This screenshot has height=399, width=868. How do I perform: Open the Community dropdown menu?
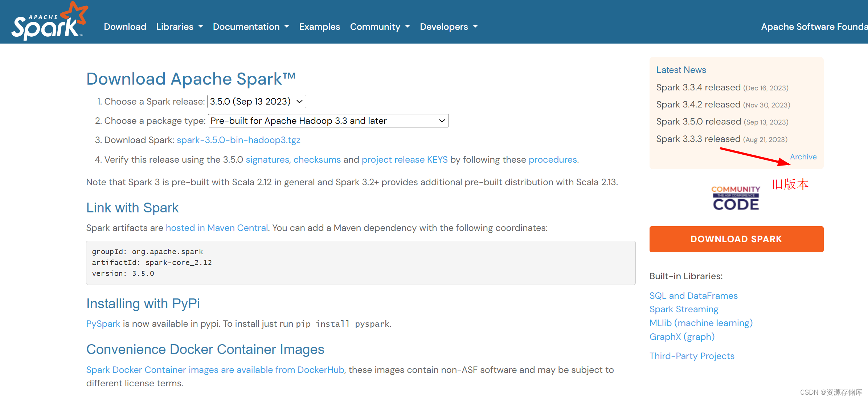pos(380,27)
